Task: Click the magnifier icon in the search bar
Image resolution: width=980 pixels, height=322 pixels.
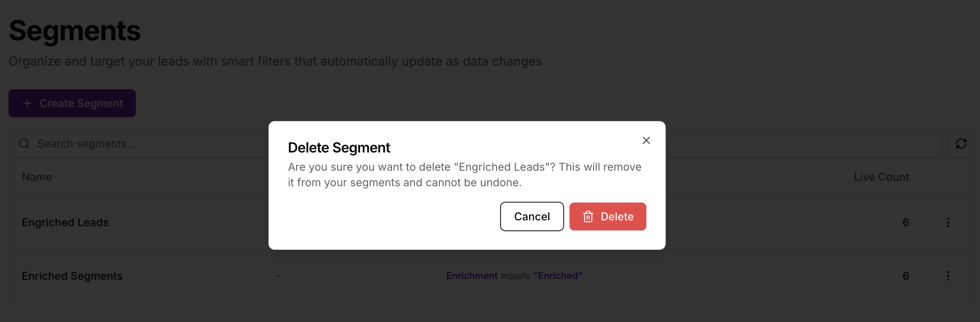Action: click(24, 144)
